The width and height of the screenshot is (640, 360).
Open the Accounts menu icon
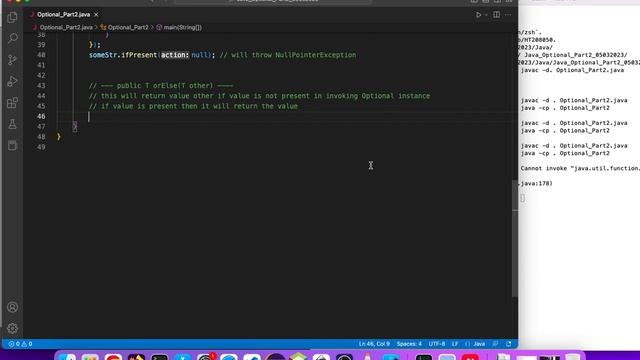point(12,307)
